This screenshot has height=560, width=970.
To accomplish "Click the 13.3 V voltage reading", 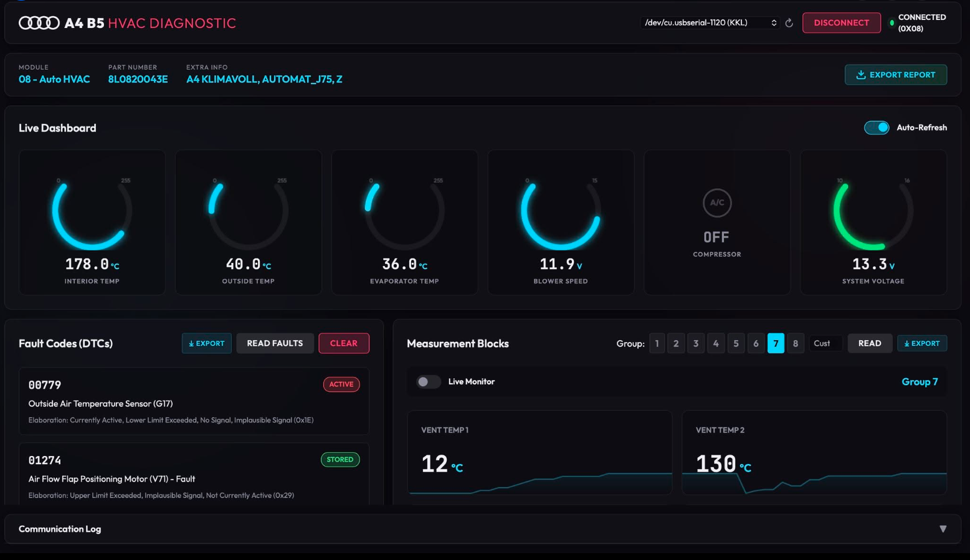I will pyautogui.click(x=873, y=264).
